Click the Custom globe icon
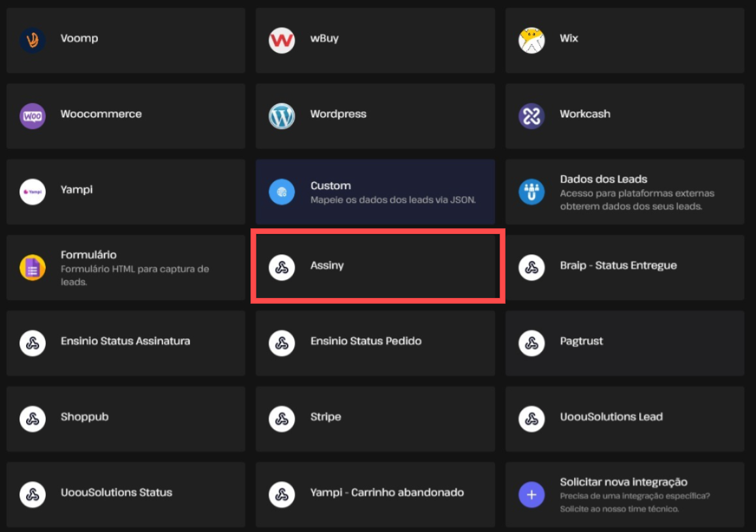The image size is (756, 532). coord(282,191)
